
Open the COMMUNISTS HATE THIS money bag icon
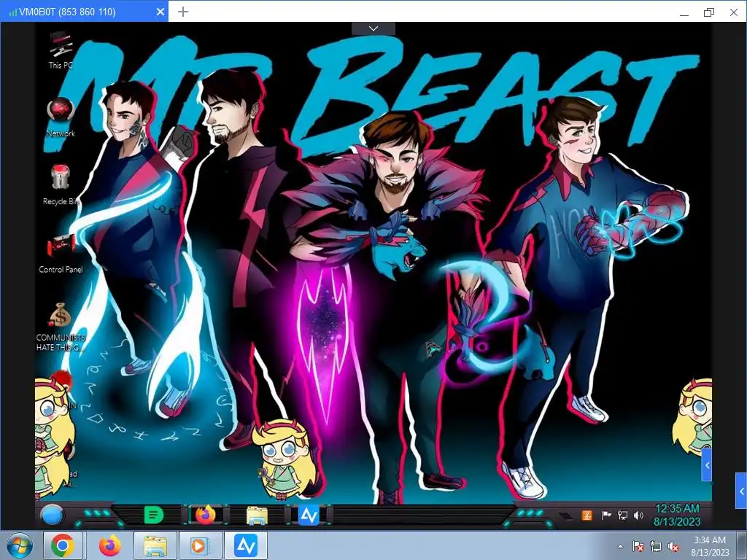pos(61,327)
